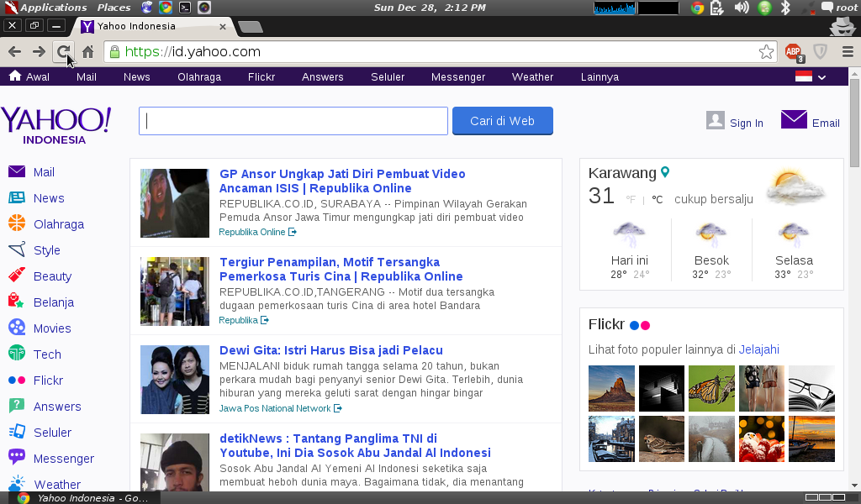Click the Olahraga basketball icon
Image resolution: width=861 pixels, height=504 pixels.
(x=17, y=223)
